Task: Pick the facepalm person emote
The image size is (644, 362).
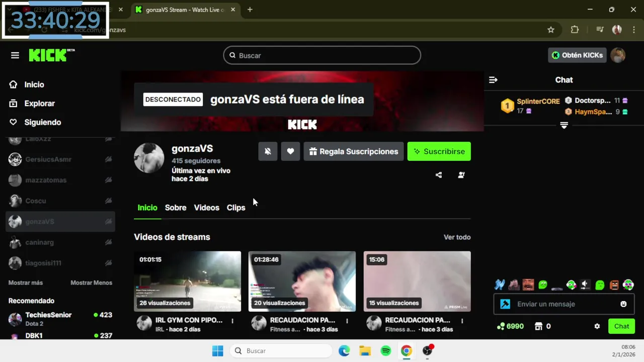Action: (x=514, y=285)
